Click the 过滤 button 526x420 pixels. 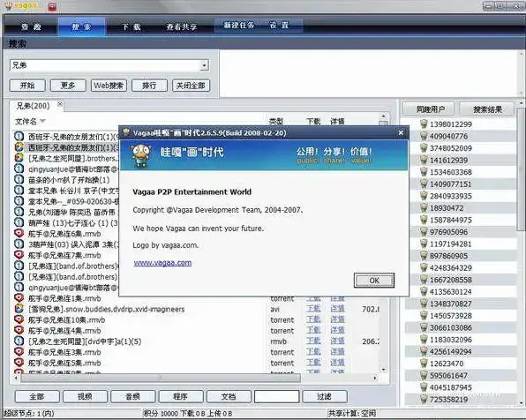tap(325, 396)
